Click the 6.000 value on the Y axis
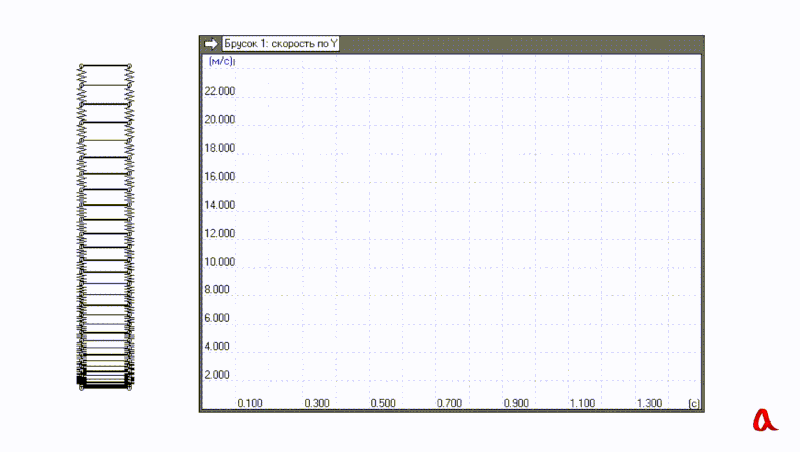 [x=217, y=318]
